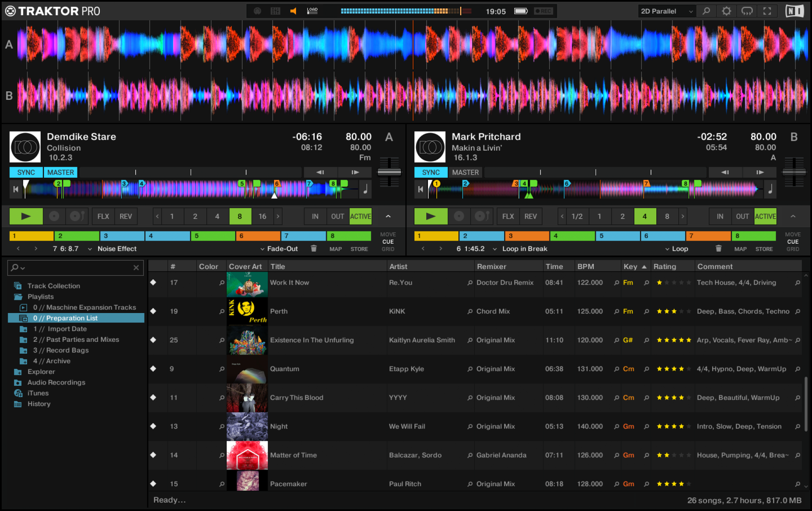Click the trash icon on Deck B cue panel

click(x=718, y=248)
